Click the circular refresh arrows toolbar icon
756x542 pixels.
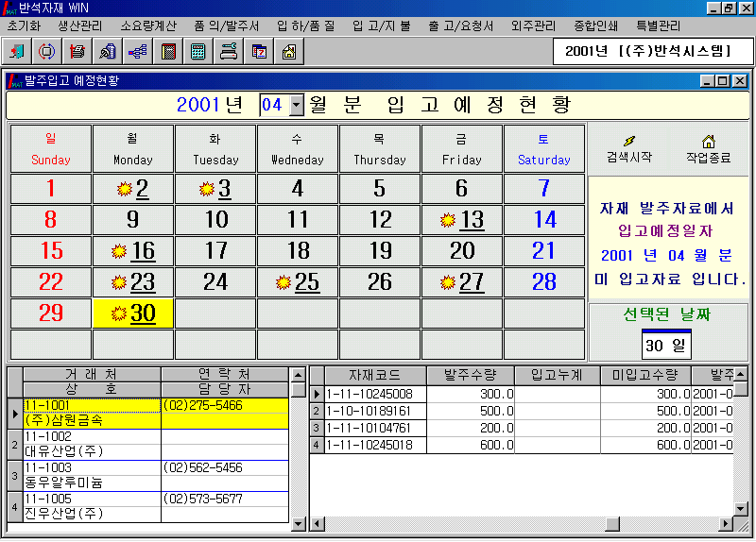click(x=47, y=52)
